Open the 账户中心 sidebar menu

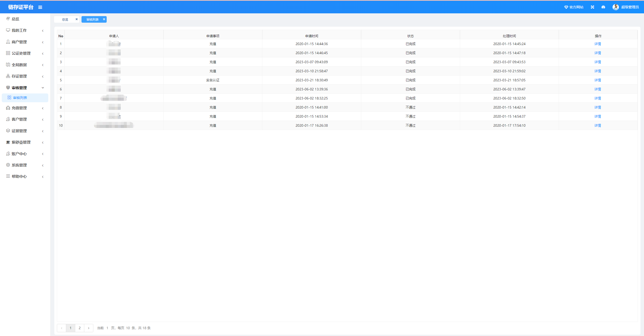point(25,154)
